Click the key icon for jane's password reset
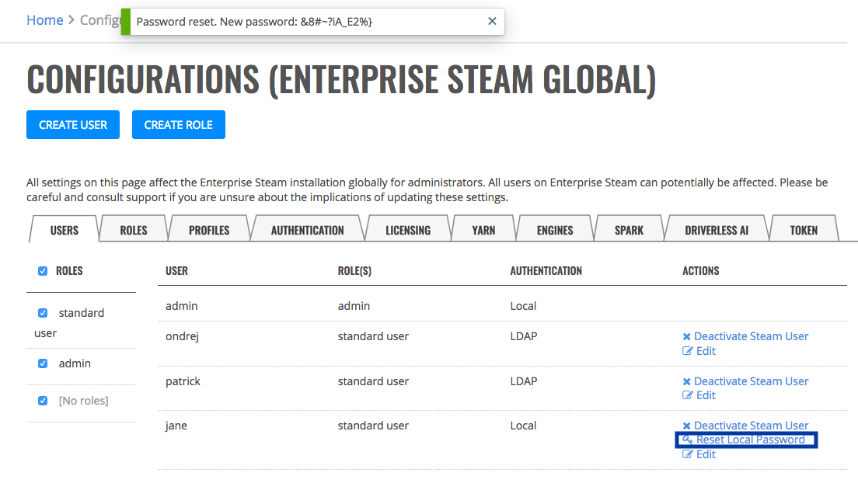 pyautogui.click(x=687, y=440)
